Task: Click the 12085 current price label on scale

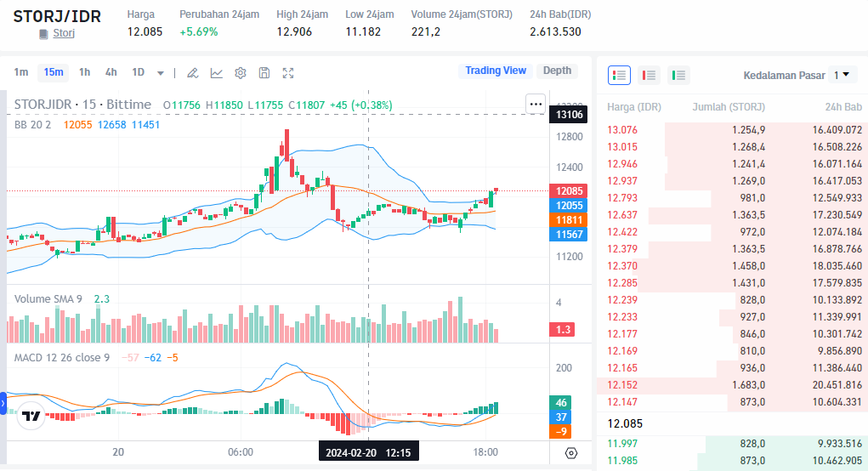Action: click(x=569, y=191)
